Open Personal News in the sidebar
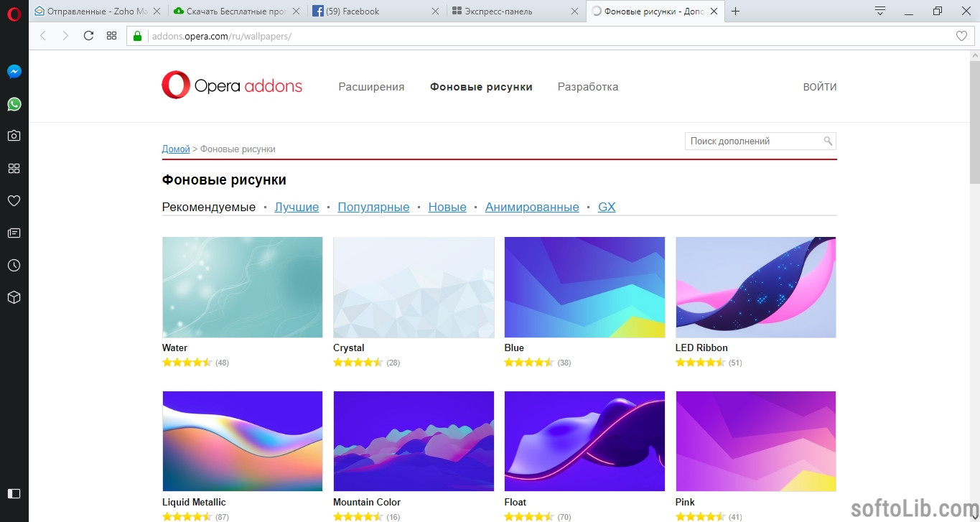 14,233
